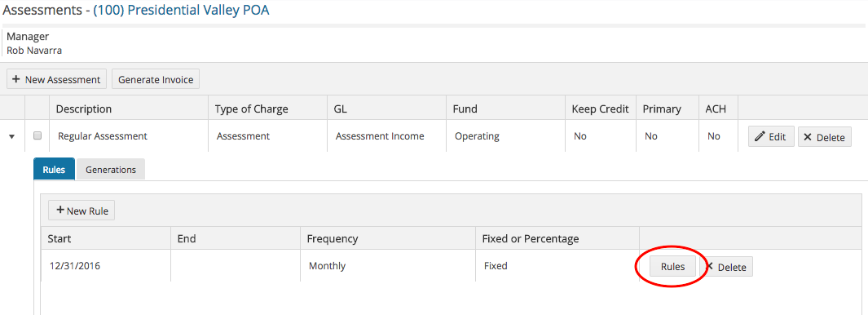Screen dimensions: 868x315
Task: Click the Generate Invoice button
Action: (156, 78)
